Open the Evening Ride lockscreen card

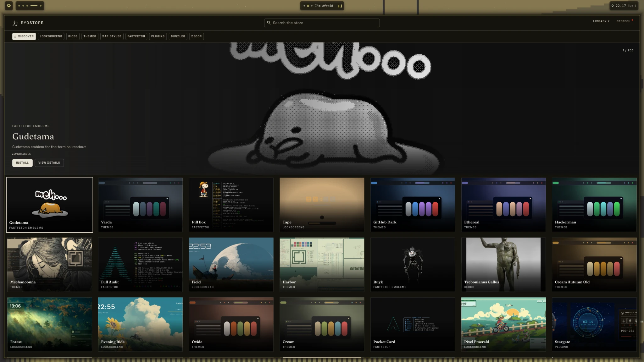(140, 324)
